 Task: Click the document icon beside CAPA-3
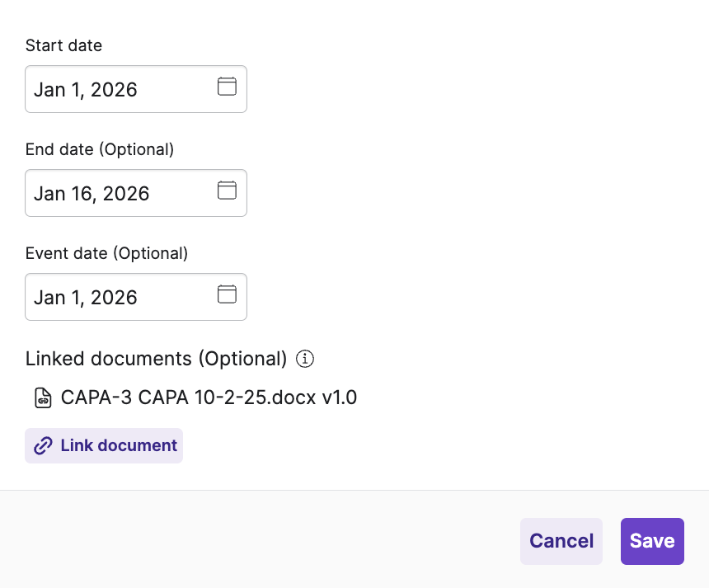(x=41, y=397)
